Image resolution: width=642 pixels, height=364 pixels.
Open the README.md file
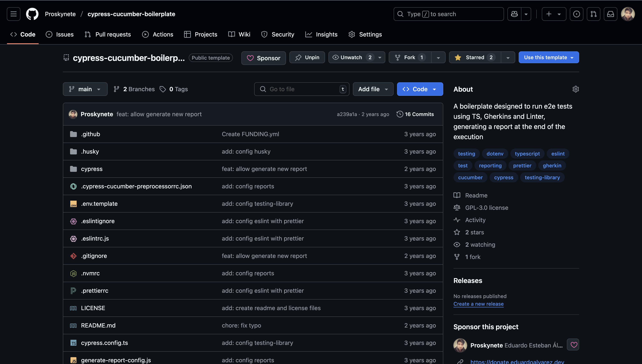98,325
